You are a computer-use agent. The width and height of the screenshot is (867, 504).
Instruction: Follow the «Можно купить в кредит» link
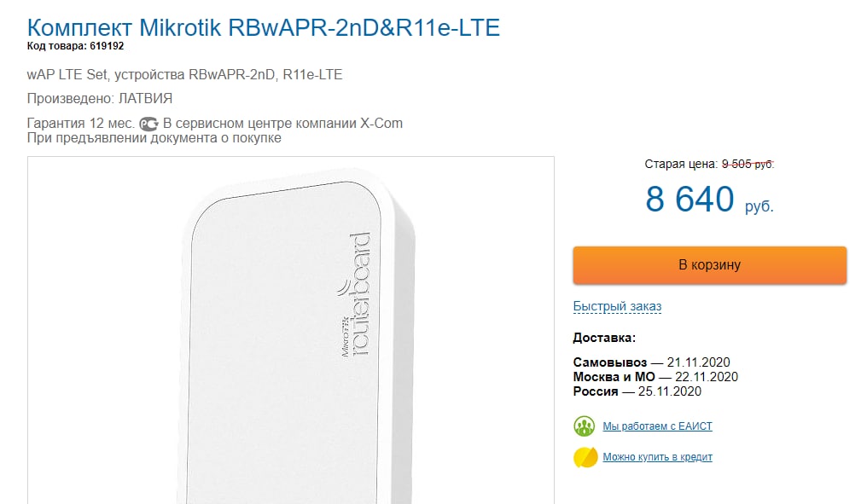tap(657, 457)
